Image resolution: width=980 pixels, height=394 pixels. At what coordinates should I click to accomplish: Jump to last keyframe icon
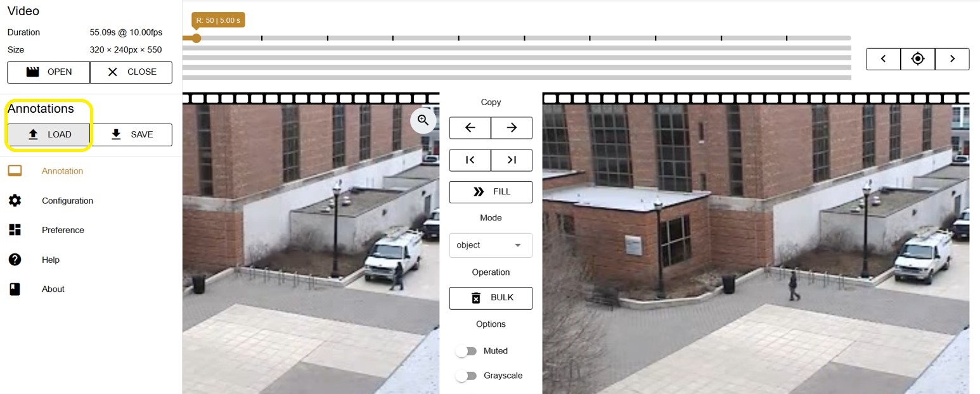point(512,160)
